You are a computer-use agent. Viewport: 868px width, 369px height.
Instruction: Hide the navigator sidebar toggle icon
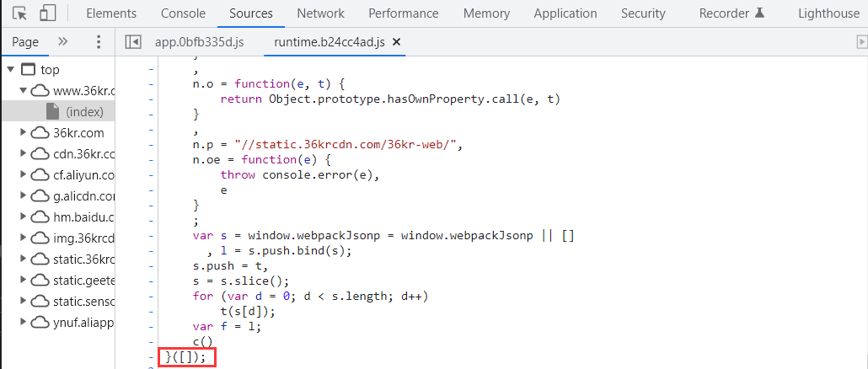(x=132, y=42)
